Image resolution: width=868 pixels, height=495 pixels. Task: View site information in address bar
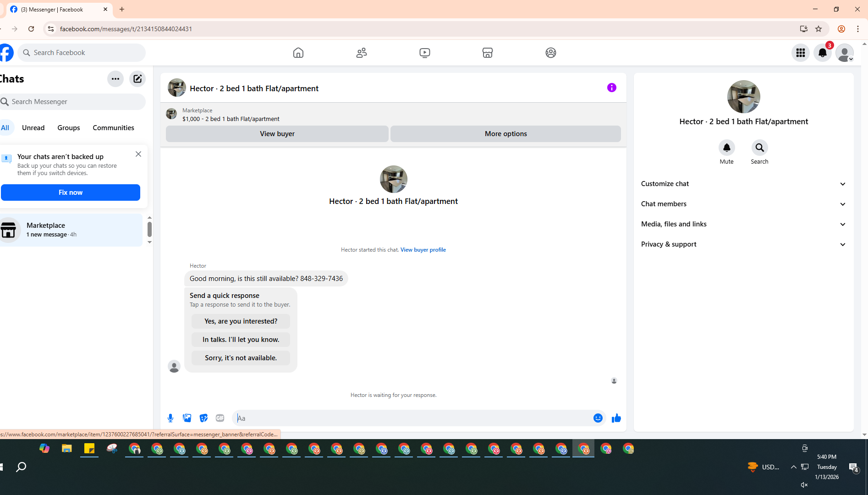pyautogui.click(x=51, y=29)
